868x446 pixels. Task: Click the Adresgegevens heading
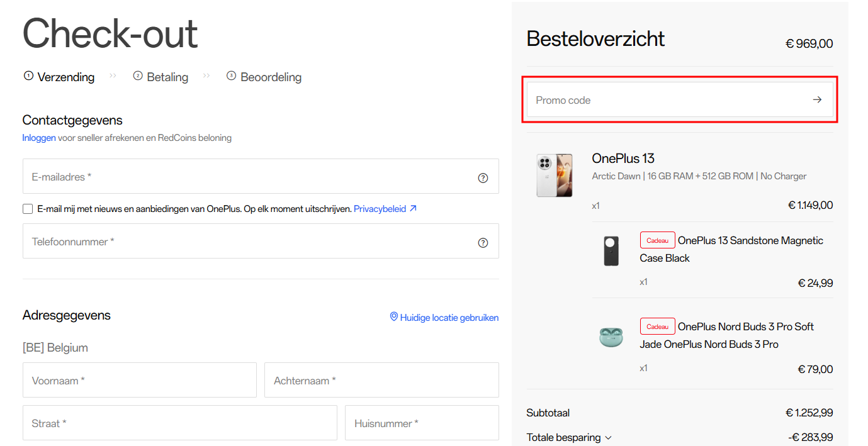pyautogui.click(x=67, y=315)
